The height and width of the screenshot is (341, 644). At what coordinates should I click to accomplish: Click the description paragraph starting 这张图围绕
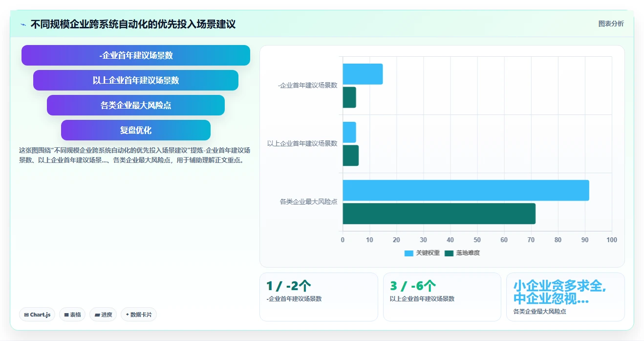pyautogui.click(x=135, y=155)
